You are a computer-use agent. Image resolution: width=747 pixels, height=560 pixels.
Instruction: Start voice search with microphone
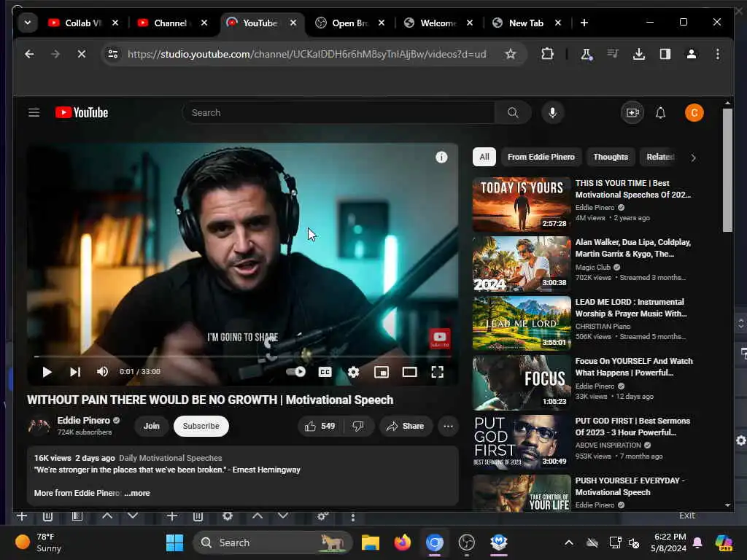[x=553, y=113]
